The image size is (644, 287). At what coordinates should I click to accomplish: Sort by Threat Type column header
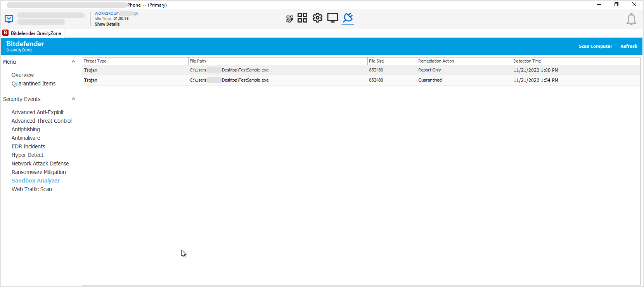point(135,61)
